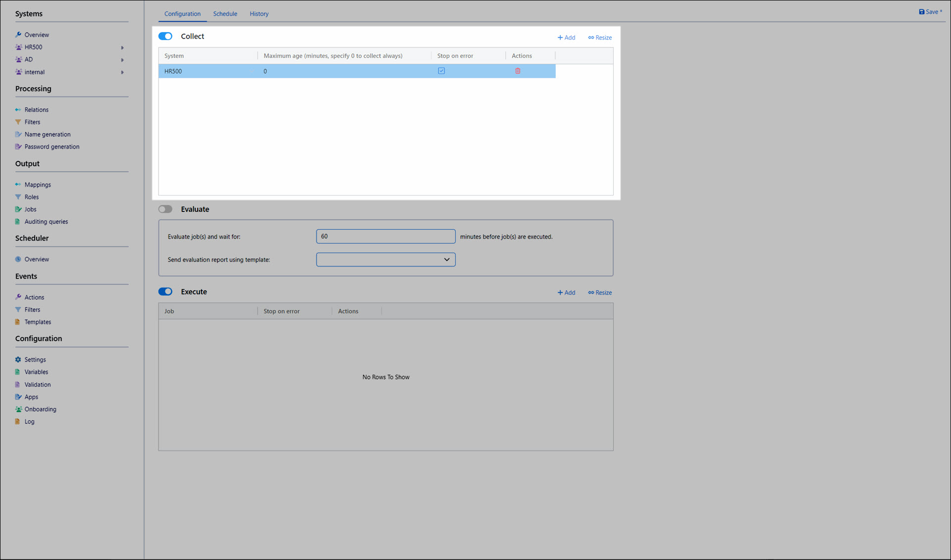Open Password generation item
The image size is (951, 560).
click(52, 147)
